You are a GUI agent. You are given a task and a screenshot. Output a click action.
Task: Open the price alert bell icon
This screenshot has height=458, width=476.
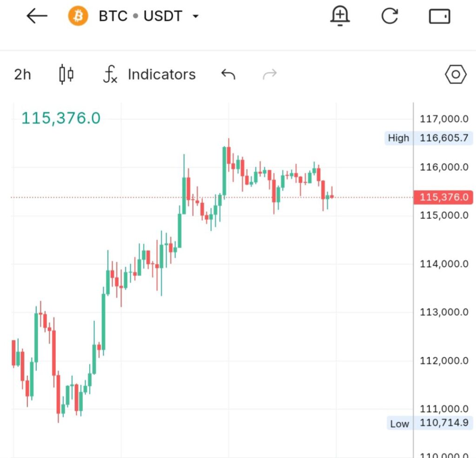point(340,17)
